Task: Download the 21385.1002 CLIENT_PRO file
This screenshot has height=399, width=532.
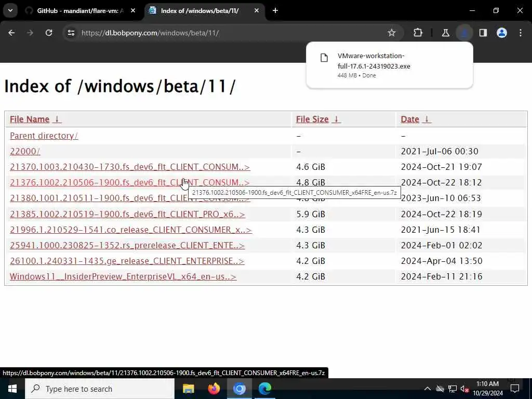Action: (127, 214)
